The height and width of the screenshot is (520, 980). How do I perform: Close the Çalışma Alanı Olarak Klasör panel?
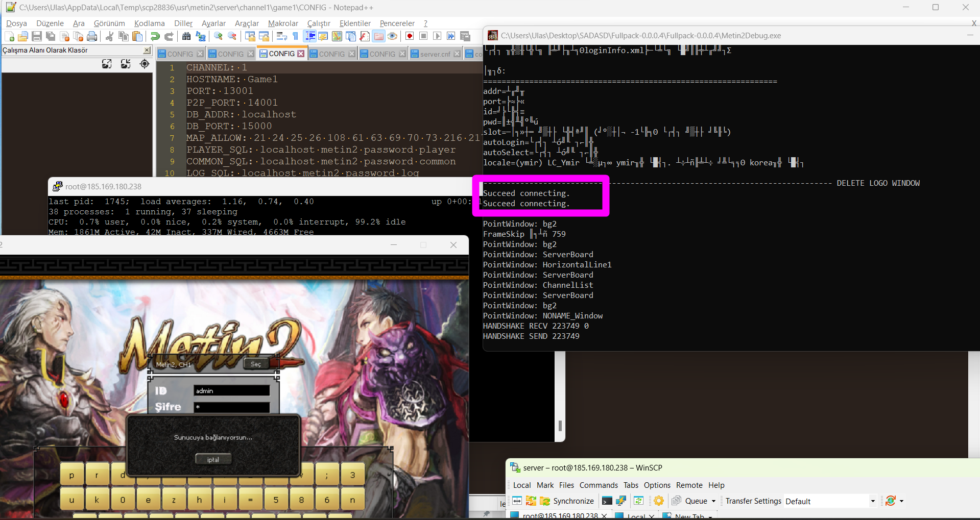[x=147, y=50]
